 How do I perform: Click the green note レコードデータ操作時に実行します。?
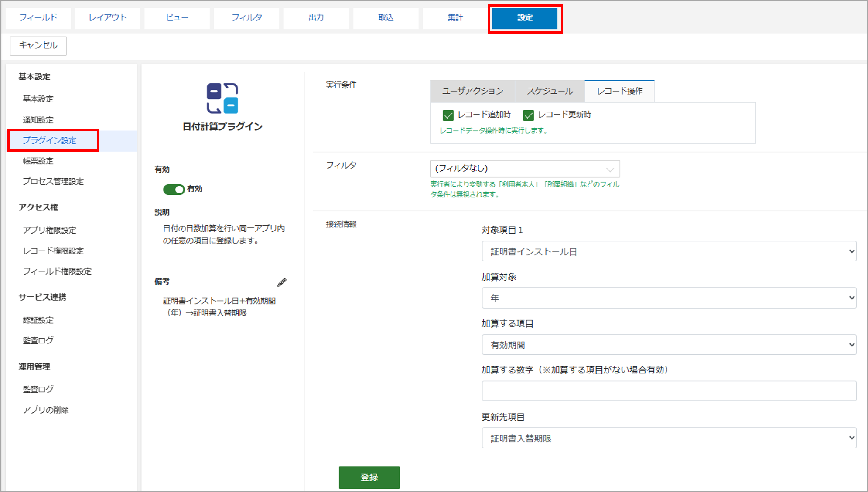(493, 131)
